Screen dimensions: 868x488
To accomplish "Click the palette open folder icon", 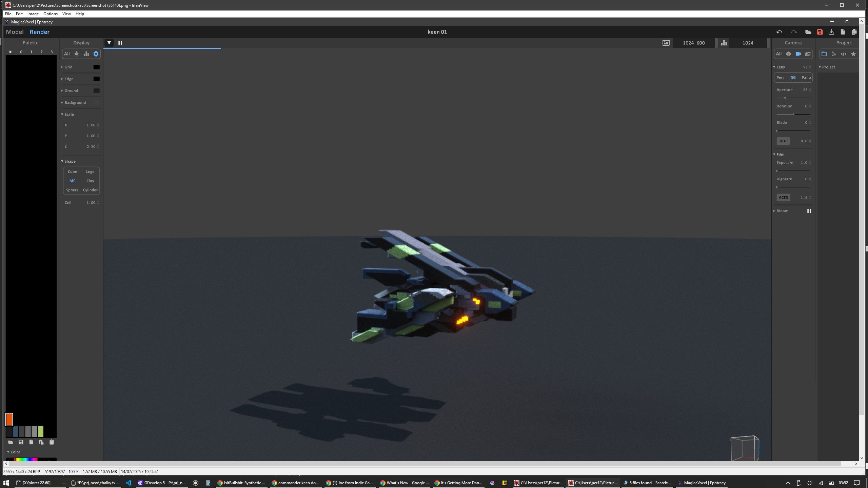I will [x=11, y=442].
